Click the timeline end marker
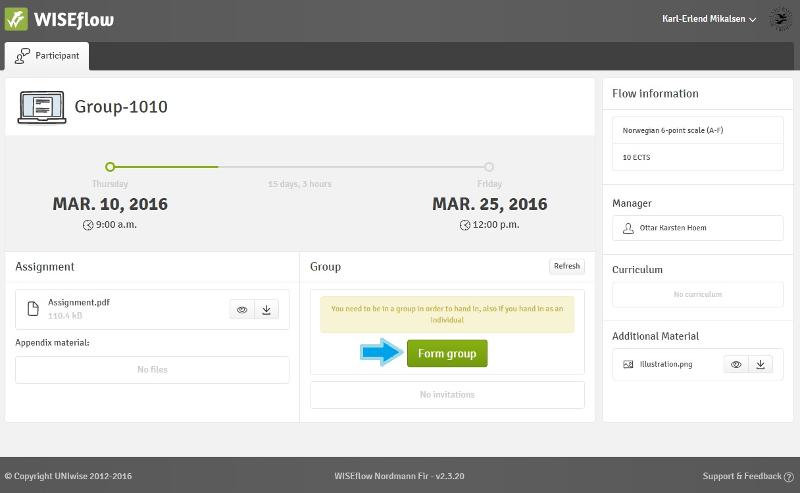The height and width of the screenshot is (493, 800). [x=489, y=167]
